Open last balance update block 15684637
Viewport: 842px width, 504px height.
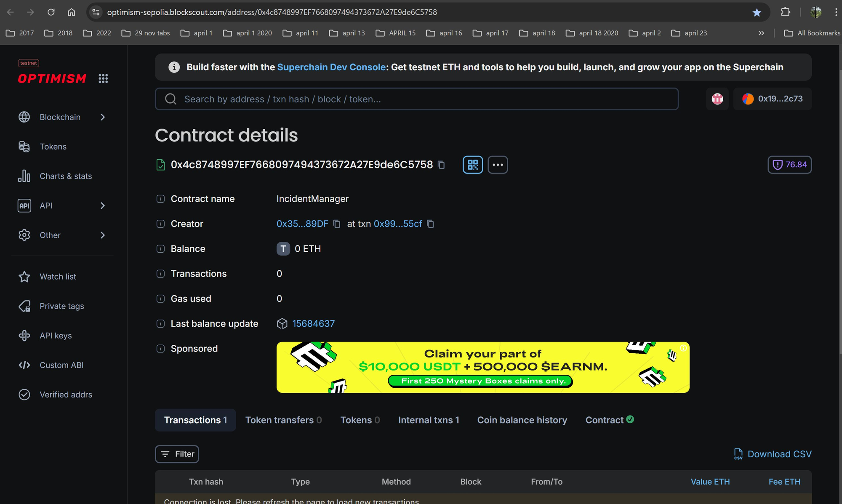click(x=313, y=323)
